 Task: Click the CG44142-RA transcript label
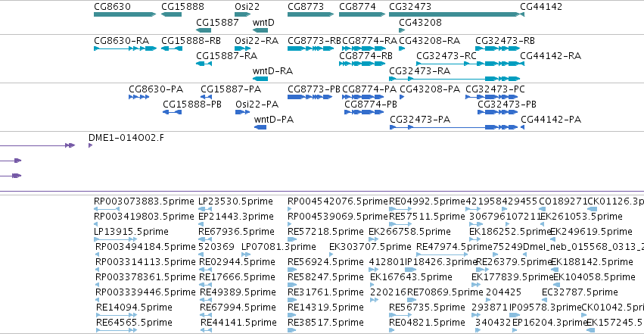[x=550, y=56]
